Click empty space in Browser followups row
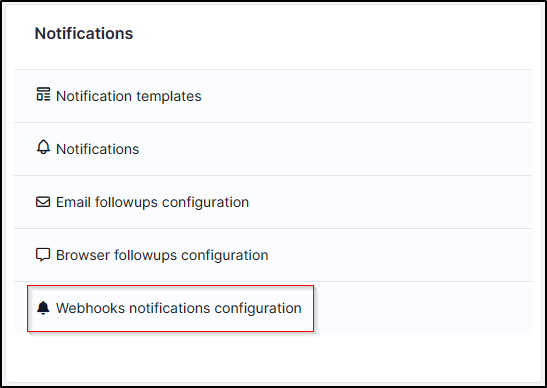Viewport: 547px width, 388px height. (x=401, y=255)
